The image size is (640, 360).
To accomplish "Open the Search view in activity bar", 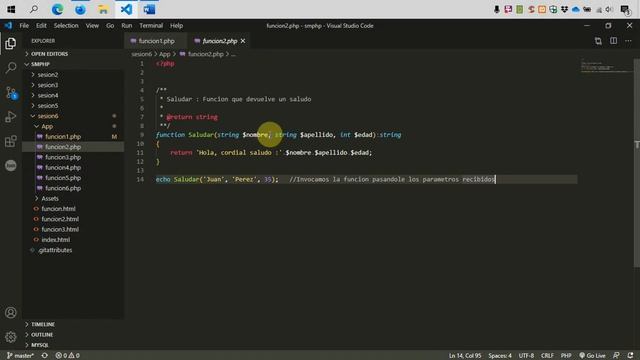I will [x=11, y=67].
